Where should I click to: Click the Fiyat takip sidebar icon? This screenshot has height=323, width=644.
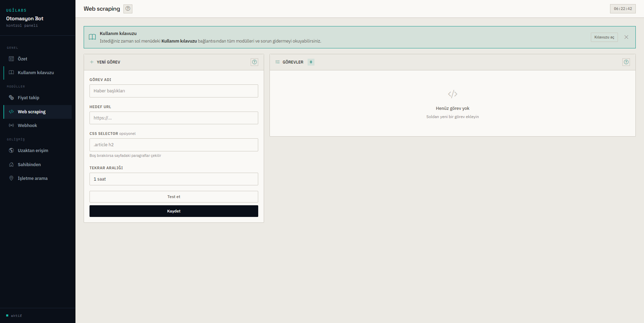click(11, 97)
